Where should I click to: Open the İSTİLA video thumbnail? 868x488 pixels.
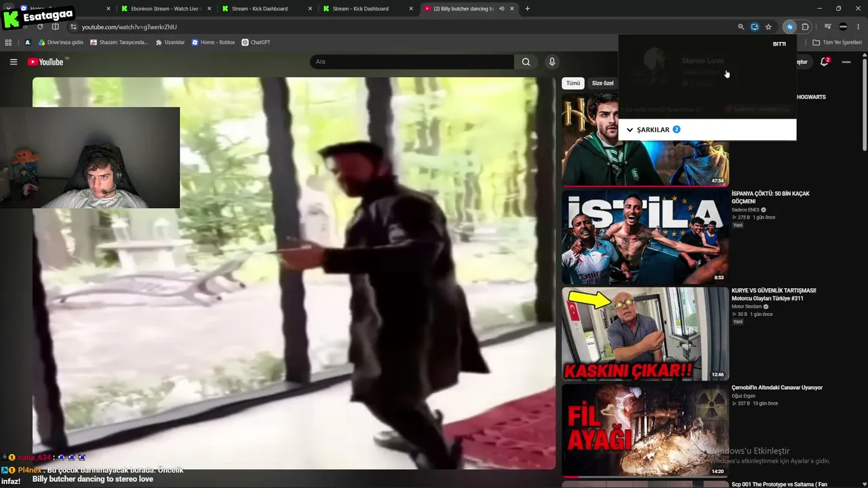click(645, 237)
